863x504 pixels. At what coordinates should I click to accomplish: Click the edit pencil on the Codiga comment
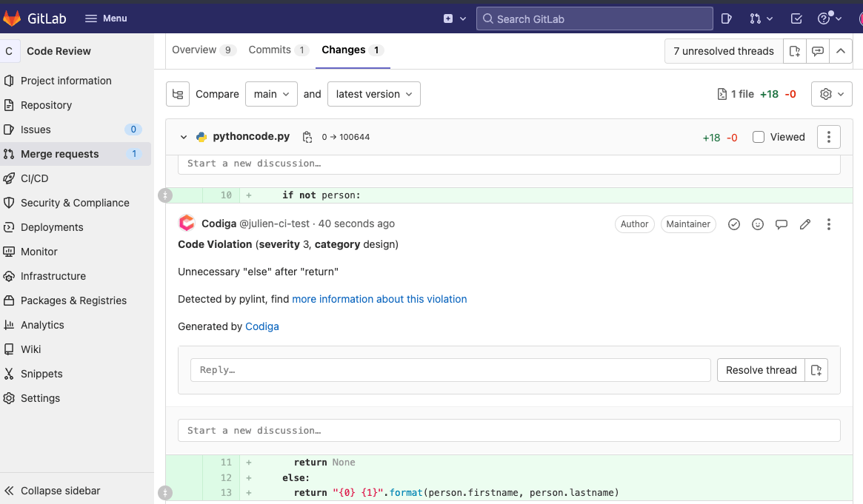pos(805,224)
